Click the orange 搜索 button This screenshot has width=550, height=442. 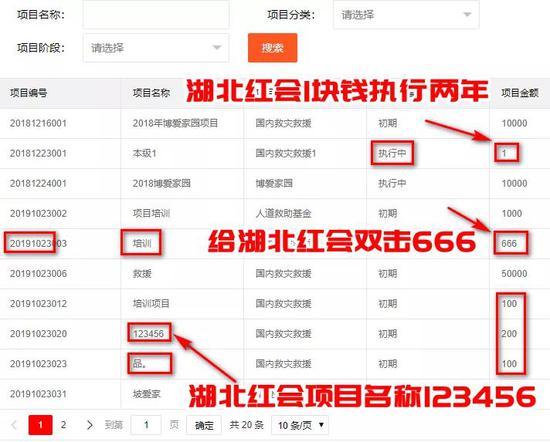pyautogui.click(x=273, y=48)
